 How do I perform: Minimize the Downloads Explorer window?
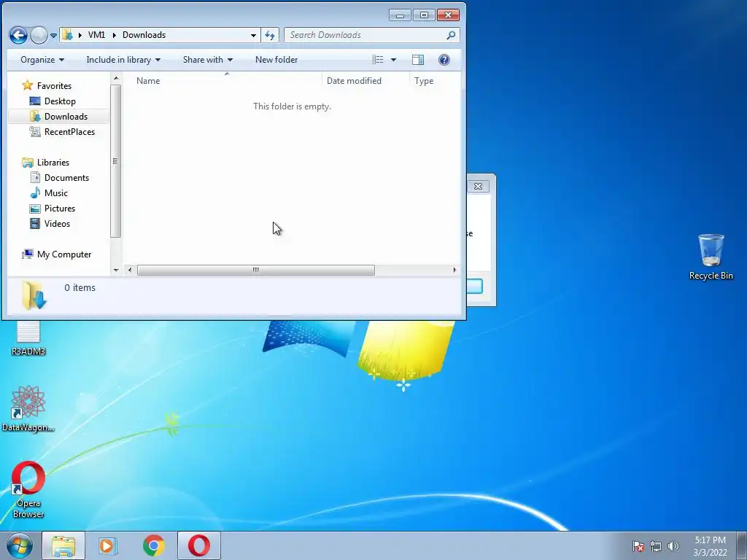(x=400, y=15)
